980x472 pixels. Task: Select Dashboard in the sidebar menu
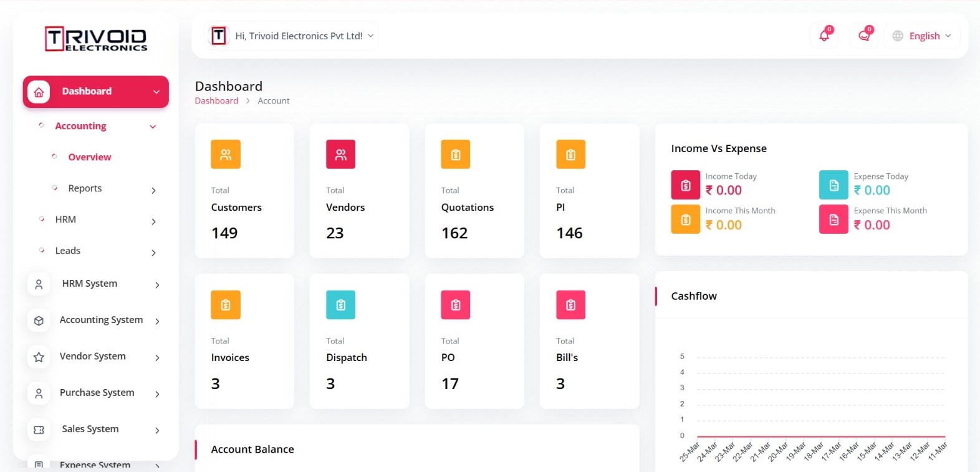[x=87, y=91]
